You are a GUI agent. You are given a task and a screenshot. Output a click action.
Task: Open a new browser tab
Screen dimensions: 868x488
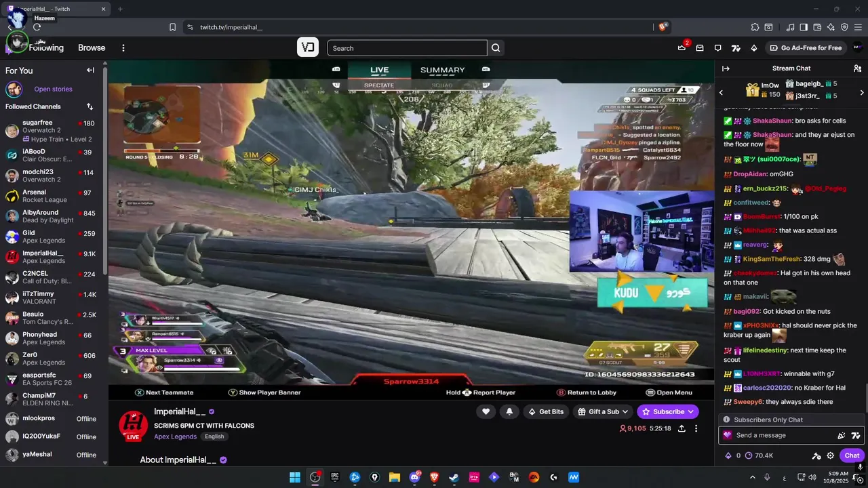pyautogui.click(x=120, y=9)
